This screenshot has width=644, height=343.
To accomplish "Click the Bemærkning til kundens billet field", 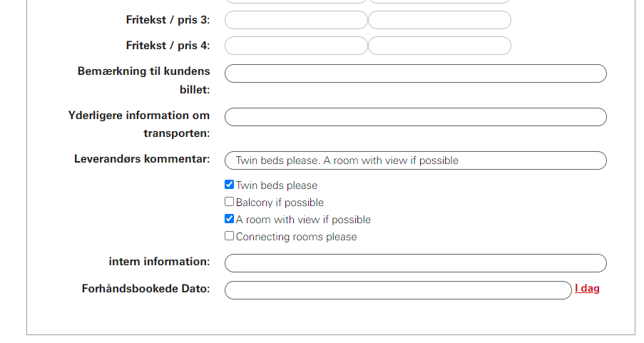I will [x=415, y=73].
